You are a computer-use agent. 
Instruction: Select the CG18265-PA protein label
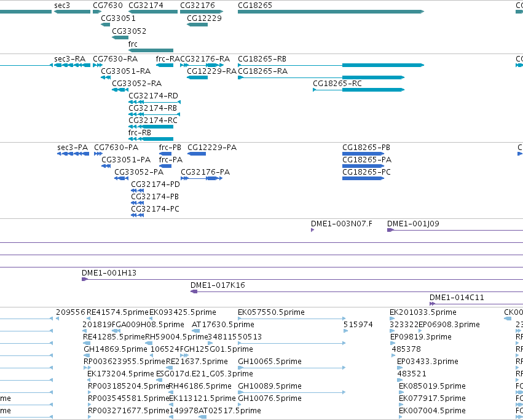367,160
